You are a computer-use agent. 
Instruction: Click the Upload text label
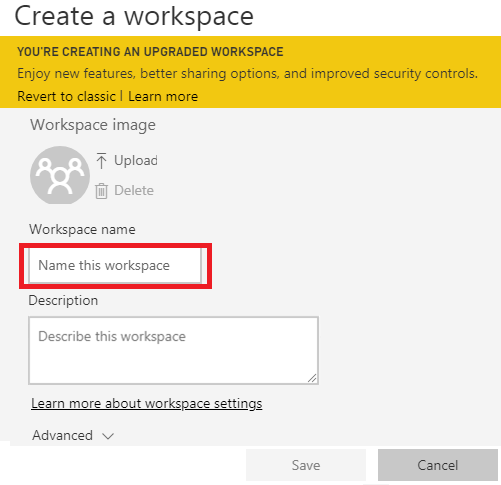point(136,160)
